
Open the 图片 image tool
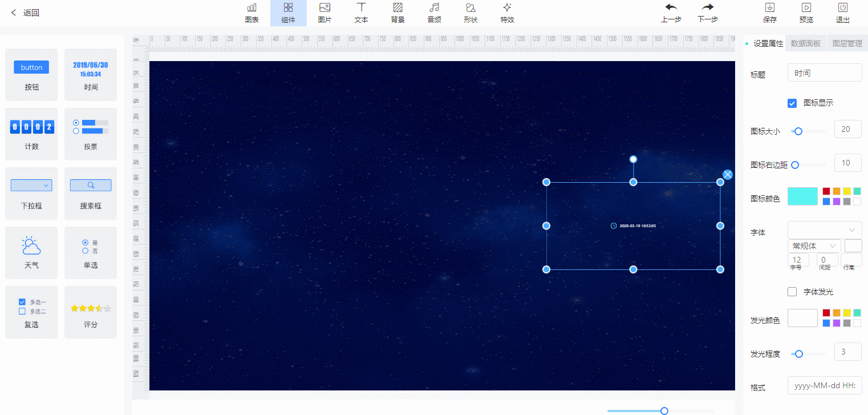click(325, 13)
